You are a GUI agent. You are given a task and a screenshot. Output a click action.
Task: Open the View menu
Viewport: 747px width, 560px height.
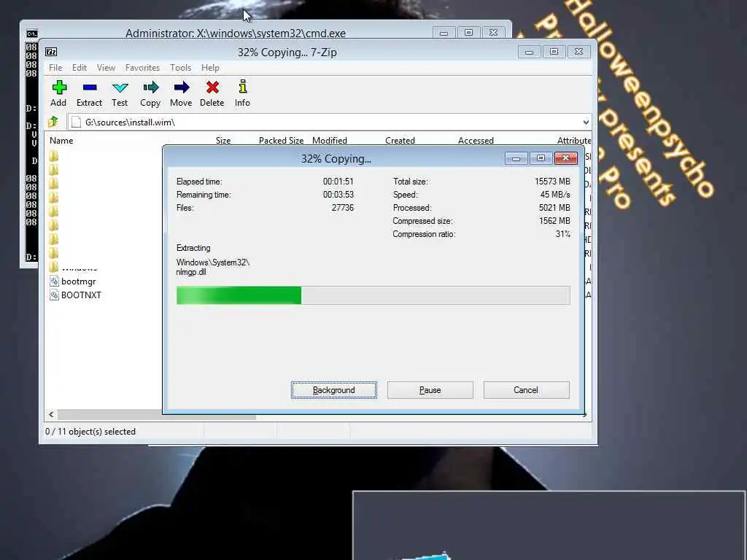pos(106,68)
